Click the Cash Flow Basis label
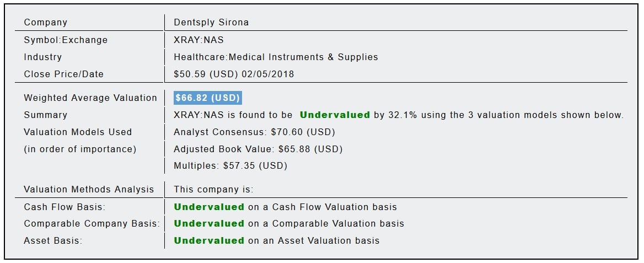The height and width of the screenshot is (263, 644). click(65, 207)
